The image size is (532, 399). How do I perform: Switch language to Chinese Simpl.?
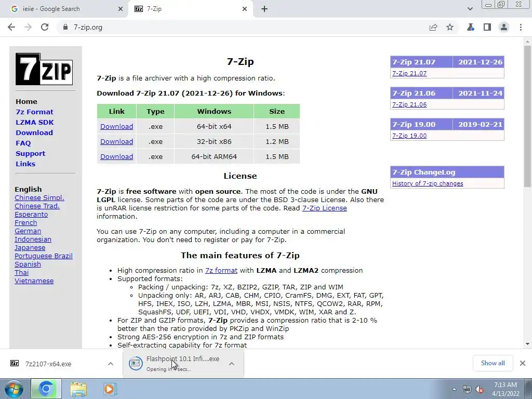(x=39, y=198)
